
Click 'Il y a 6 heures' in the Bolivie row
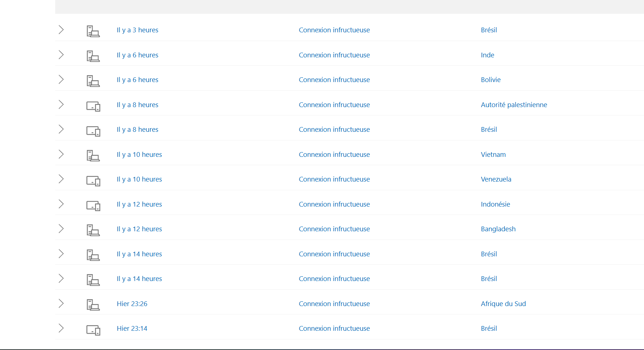(x=137, y=80)
